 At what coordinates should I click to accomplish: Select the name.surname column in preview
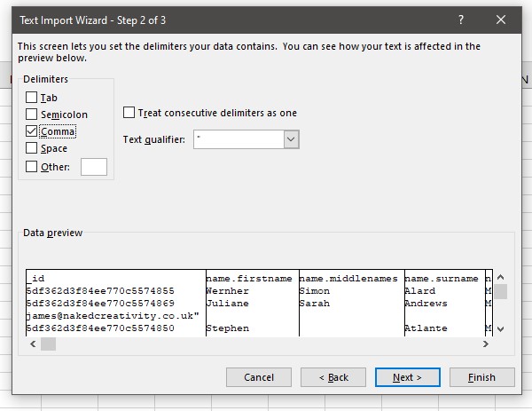pyautogui.click(x=442, y=279)
